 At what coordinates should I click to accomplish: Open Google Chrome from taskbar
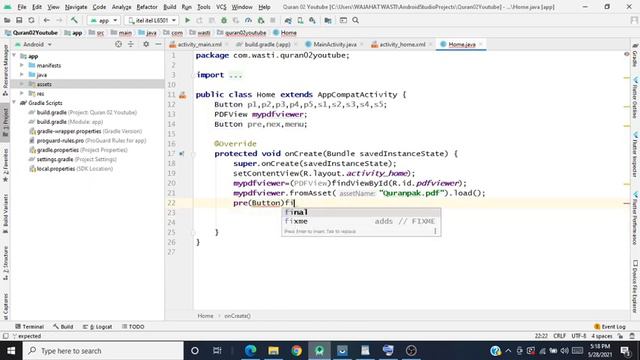point(296,351)
